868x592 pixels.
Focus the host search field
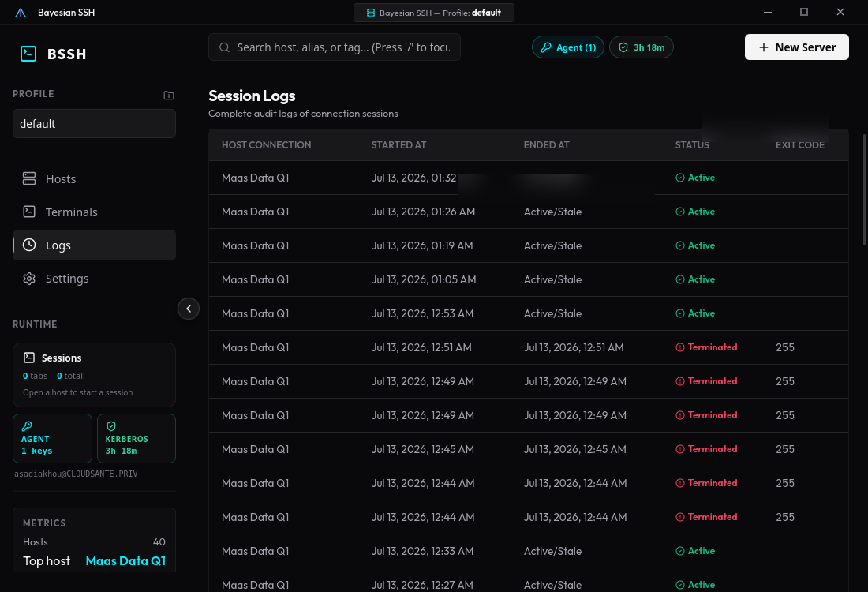coord(335,47)
